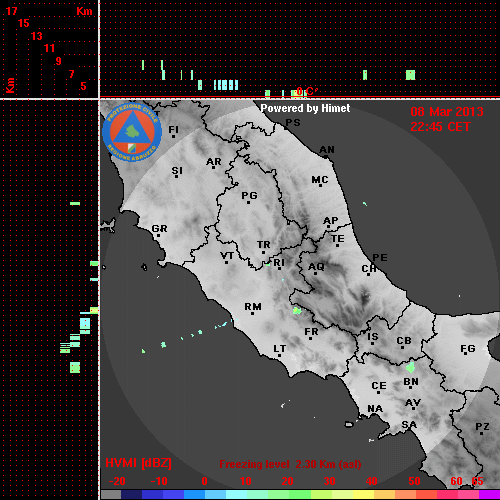Click the HVMI [dBZ] legend title
Viewport: 500px width, 500px height.
138,463
